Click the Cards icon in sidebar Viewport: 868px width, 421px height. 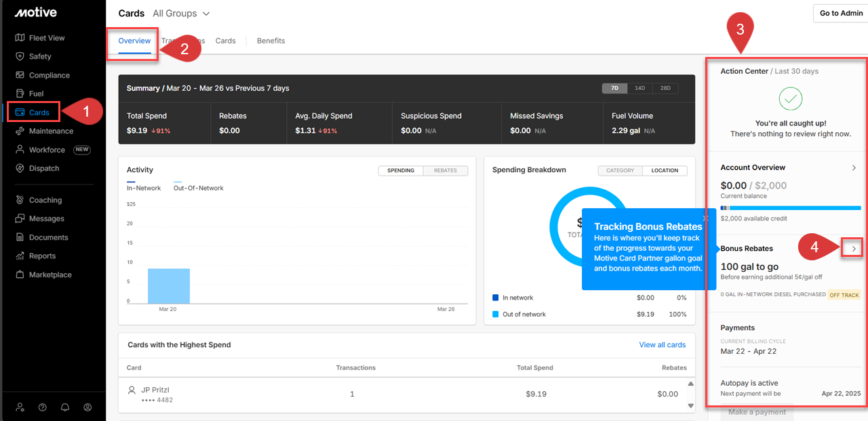coord(20,113)
